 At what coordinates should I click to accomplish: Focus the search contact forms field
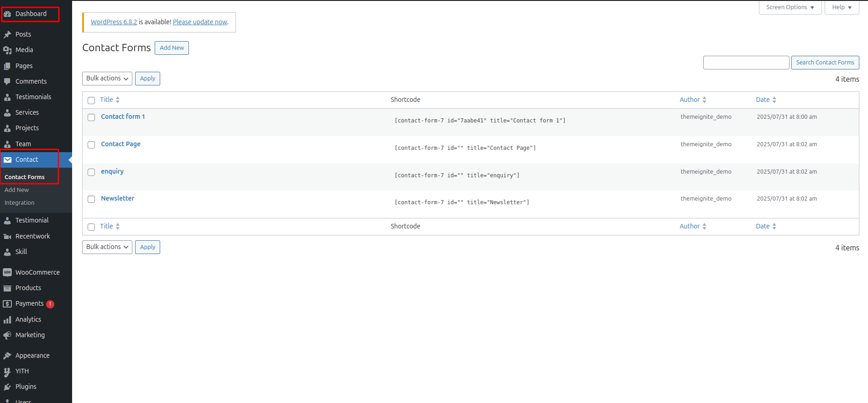746,63
